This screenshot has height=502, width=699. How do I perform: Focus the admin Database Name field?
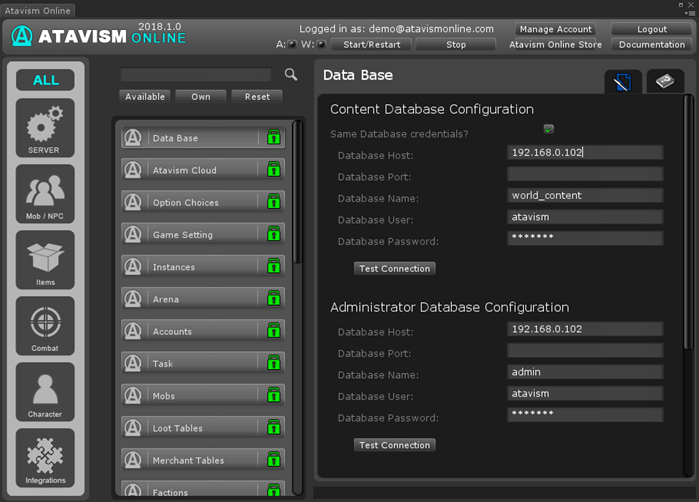584,372
